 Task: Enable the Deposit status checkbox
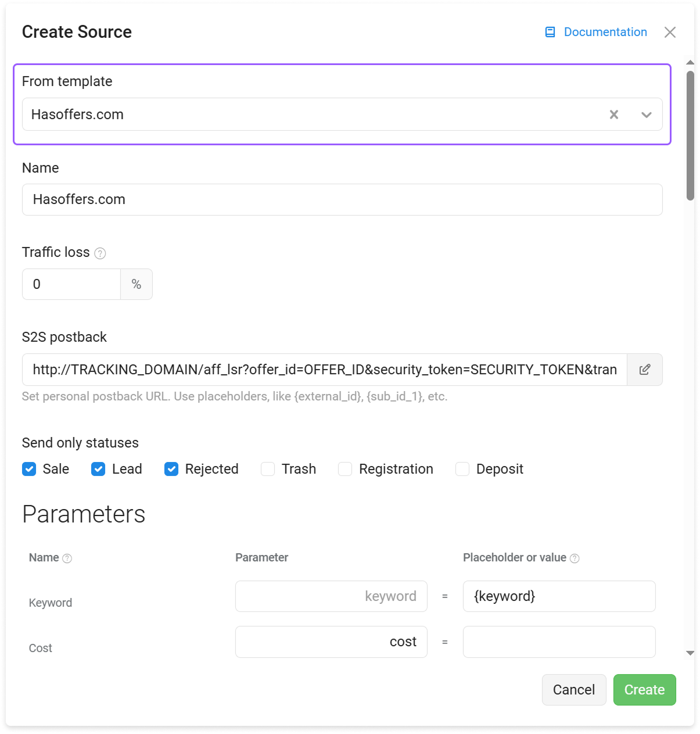(x=462, y=469)
